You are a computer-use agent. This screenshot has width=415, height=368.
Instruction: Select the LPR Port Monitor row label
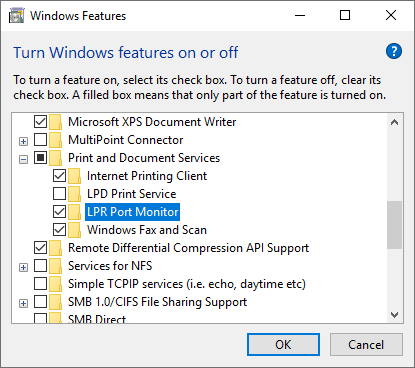click(x=133, y=212)
